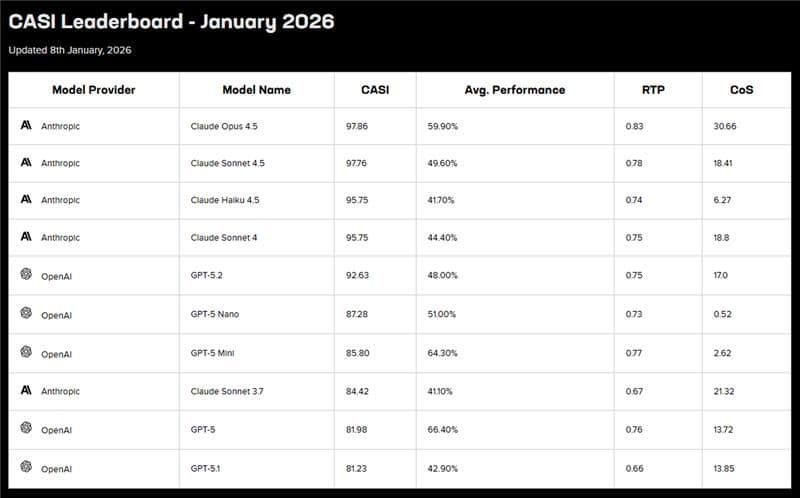Click the Avg. Performance column header
The width and height of the screenshot is (800, 498).
coord(514,90)
